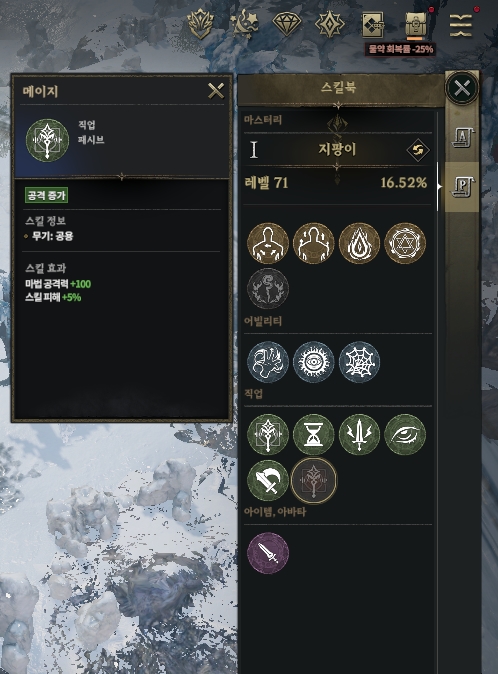Click the skill book scrollbar
The width and height of the screenshot is (498, 674).
[438, 187]
